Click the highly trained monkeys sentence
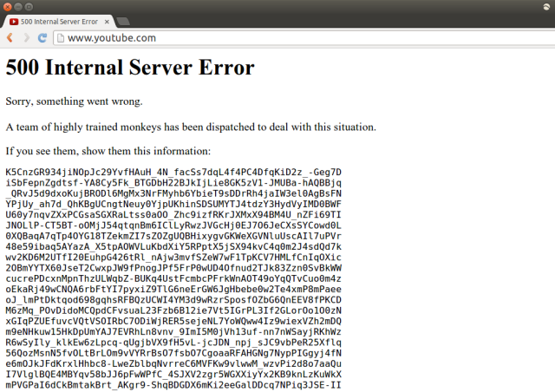The width and height of the screenshot is (555, 392). click(x=191, y=127)
